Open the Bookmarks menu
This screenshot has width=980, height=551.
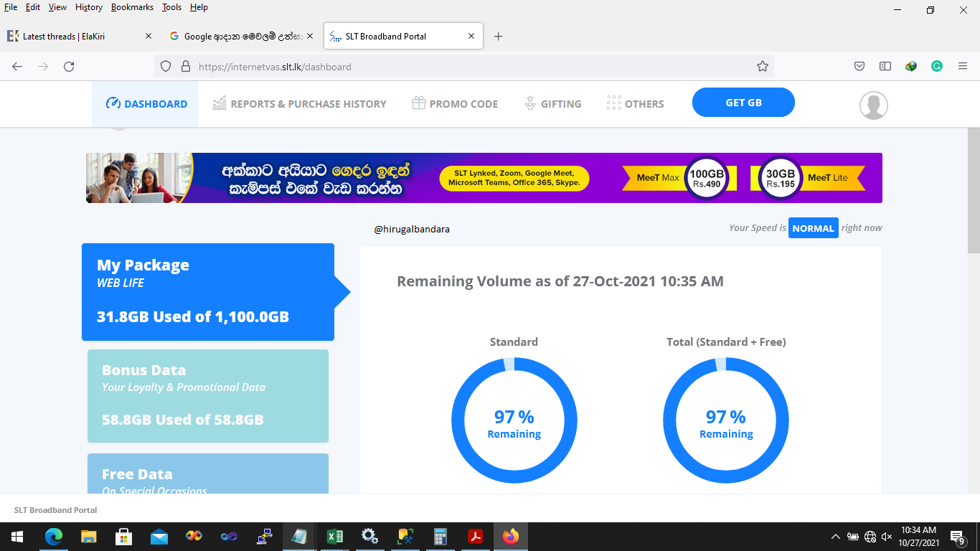(132, 7)
